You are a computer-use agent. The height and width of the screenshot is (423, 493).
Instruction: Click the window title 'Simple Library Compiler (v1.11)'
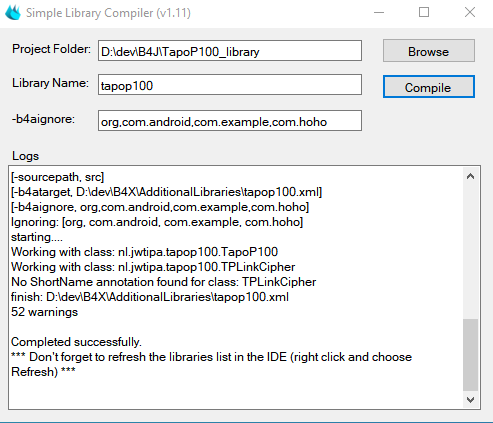(108, 13)
